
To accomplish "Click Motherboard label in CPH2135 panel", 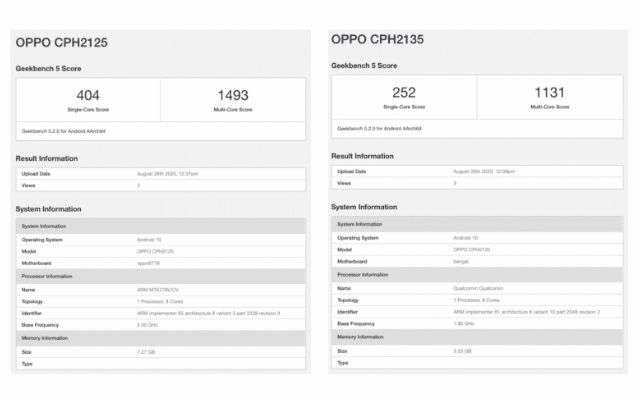I will pos(352,262).
